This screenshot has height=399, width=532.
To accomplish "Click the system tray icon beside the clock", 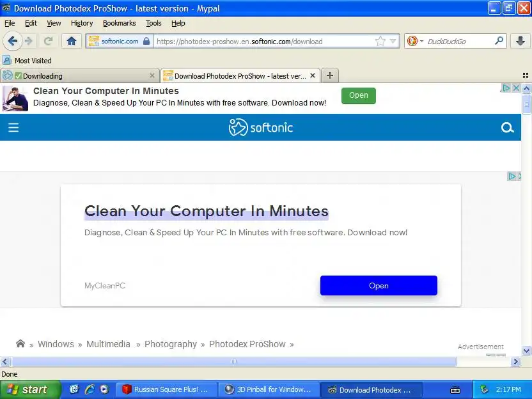I will point(485,389).
